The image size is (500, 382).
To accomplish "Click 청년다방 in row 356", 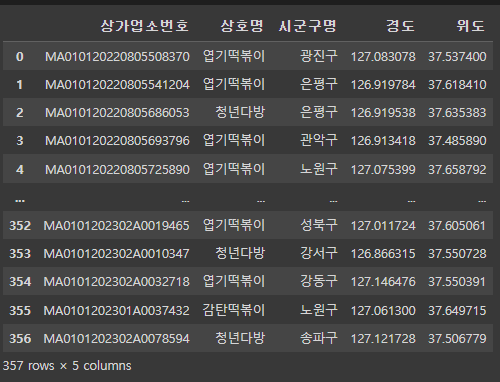I will tap(240, 338).
